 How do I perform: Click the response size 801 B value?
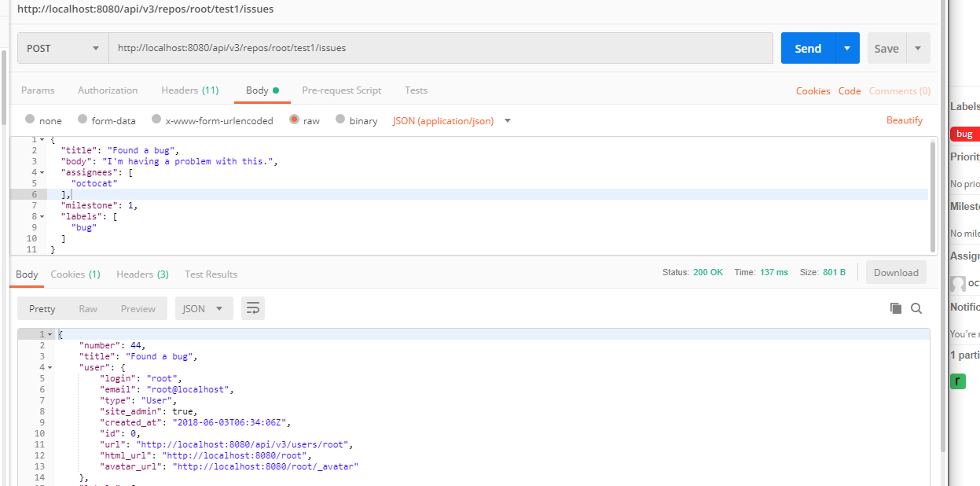tap(833, 273)
